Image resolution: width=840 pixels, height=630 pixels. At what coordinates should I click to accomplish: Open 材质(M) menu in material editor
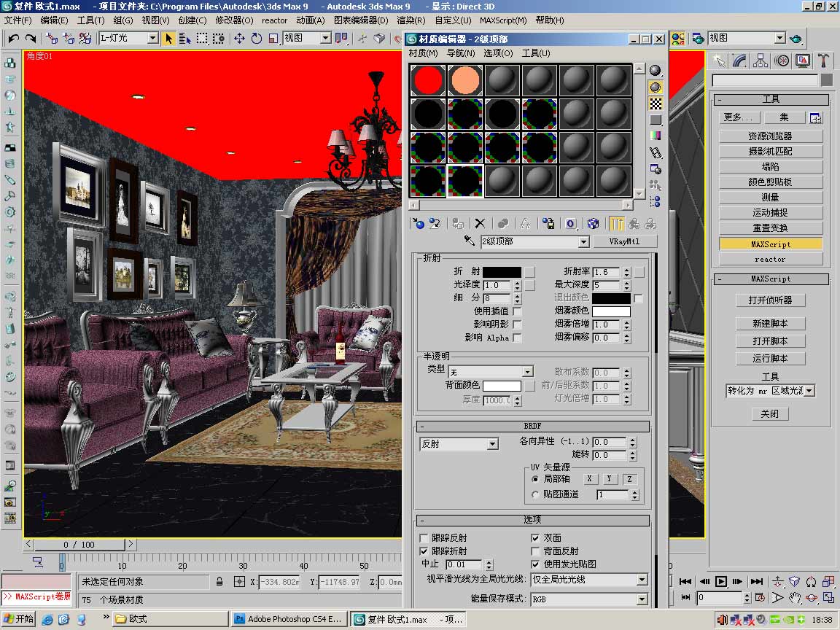pyautogui.click(x=423, y=53)
